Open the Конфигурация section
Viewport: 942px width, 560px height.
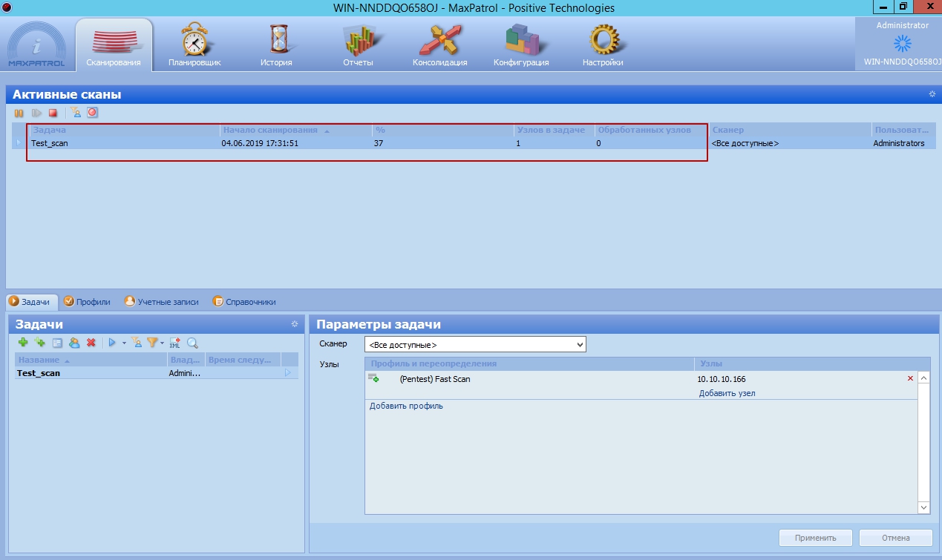tap(521, 45)
